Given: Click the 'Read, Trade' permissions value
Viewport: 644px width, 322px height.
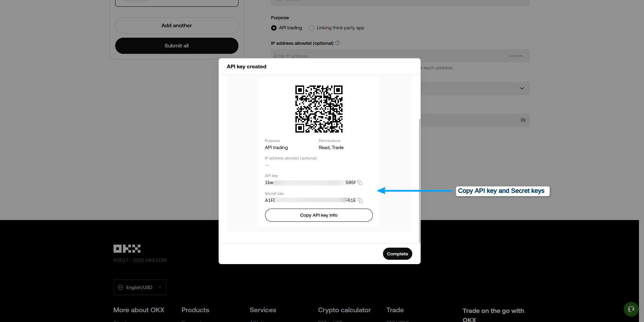Looking at the screenshot, I should pyautogui.click(x=331, y=147).
